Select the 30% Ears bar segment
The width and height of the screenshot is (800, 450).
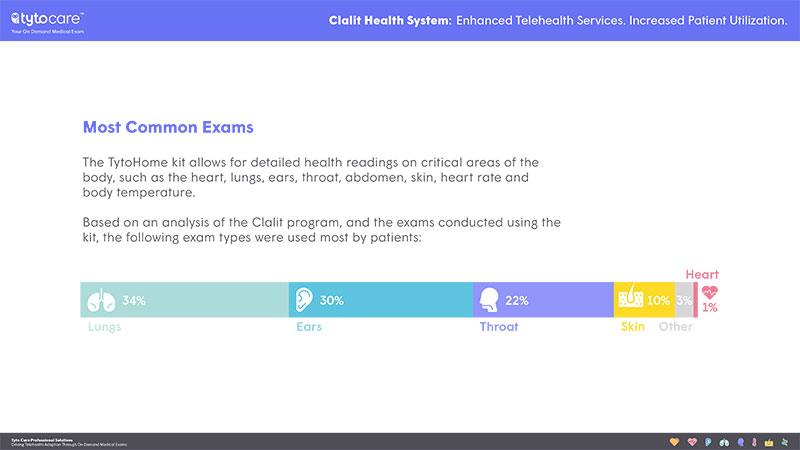pos(381,300)
